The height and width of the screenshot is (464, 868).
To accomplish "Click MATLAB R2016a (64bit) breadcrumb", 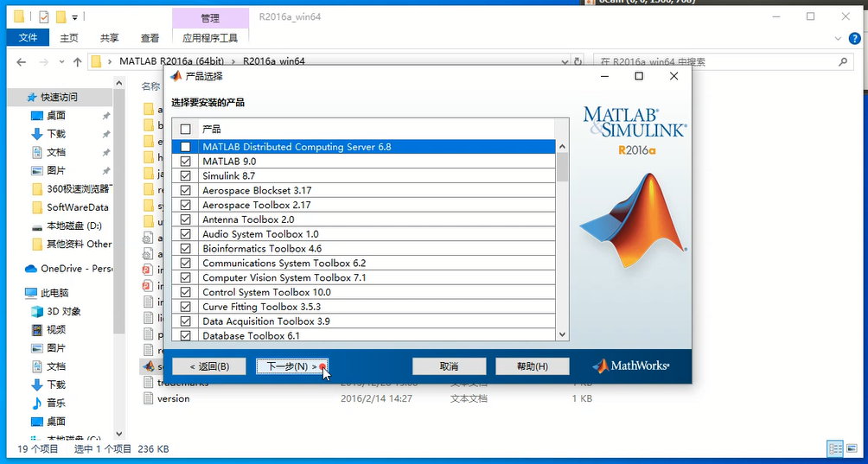I will click(x=173, y=61).
